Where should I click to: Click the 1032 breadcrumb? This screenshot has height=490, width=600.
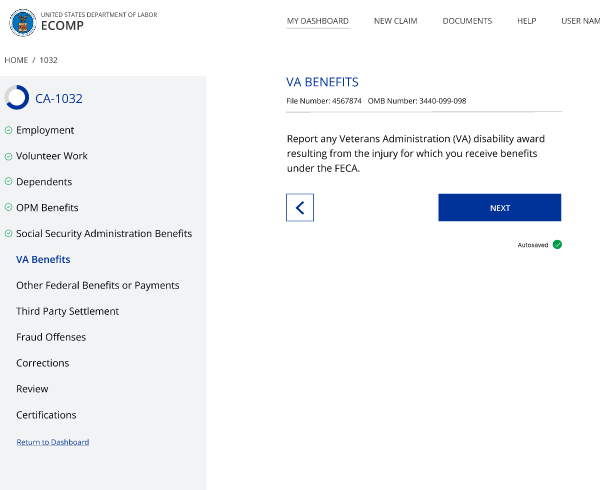tap(48, 60)
